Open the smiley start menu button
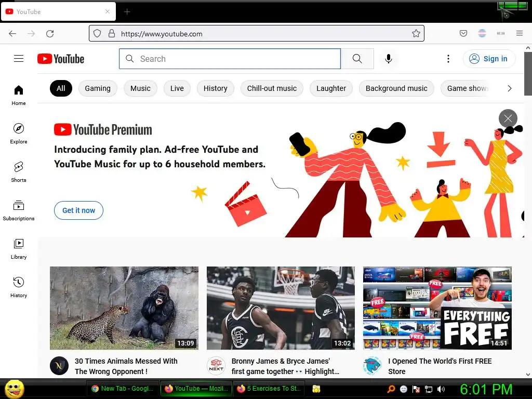 (15, 389)
